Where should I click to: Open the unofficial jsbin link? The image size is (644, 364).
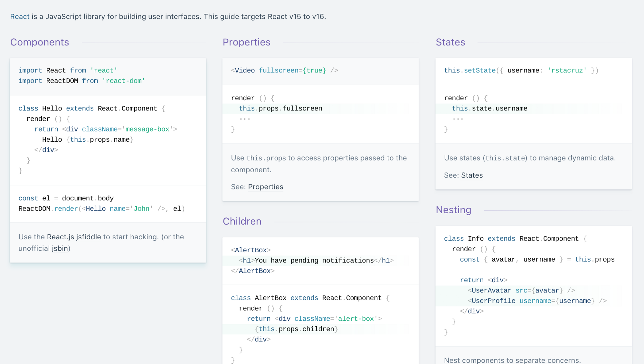pyautogui.click(x=60, y=248)
